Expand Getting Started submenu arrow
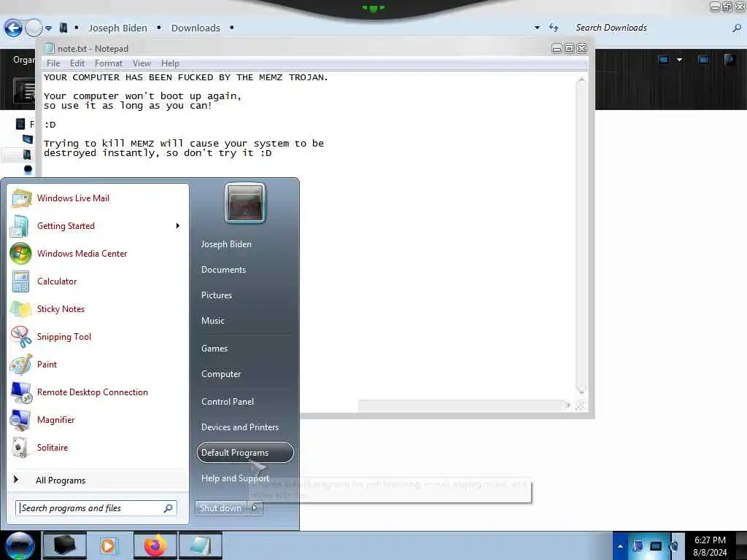The height and width of the screenshot is (560, 747). pyautogui.click(x=178, y=226)
